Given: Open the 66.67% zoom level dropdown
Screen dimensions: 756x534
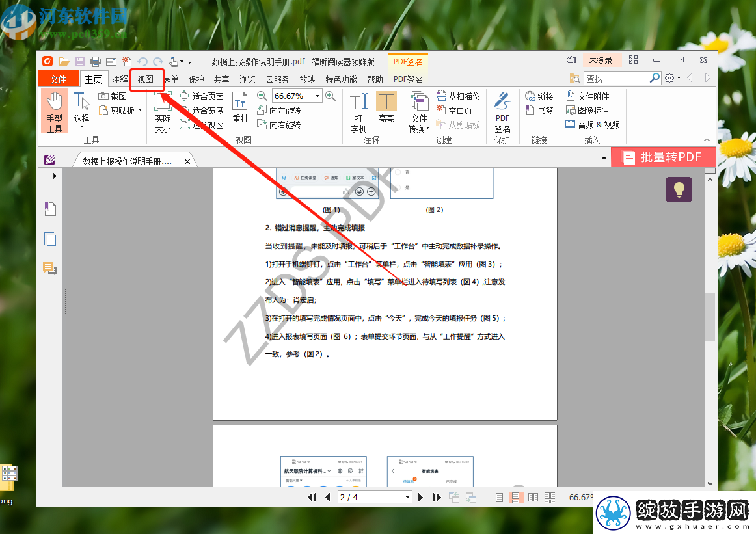Looking at the screenshot, I should click(x=317, y=96).
